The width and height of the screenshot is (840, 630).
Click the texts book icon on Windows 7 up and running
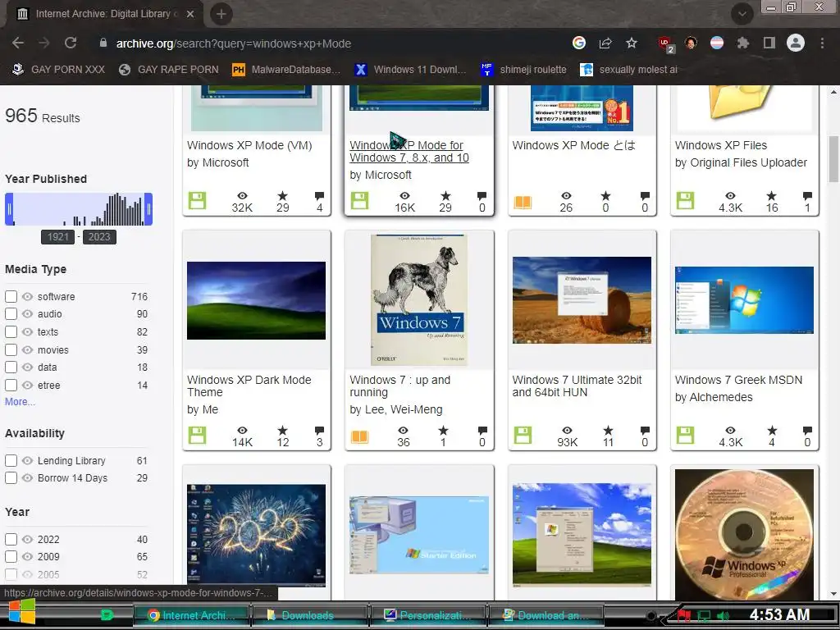[359, 436]
